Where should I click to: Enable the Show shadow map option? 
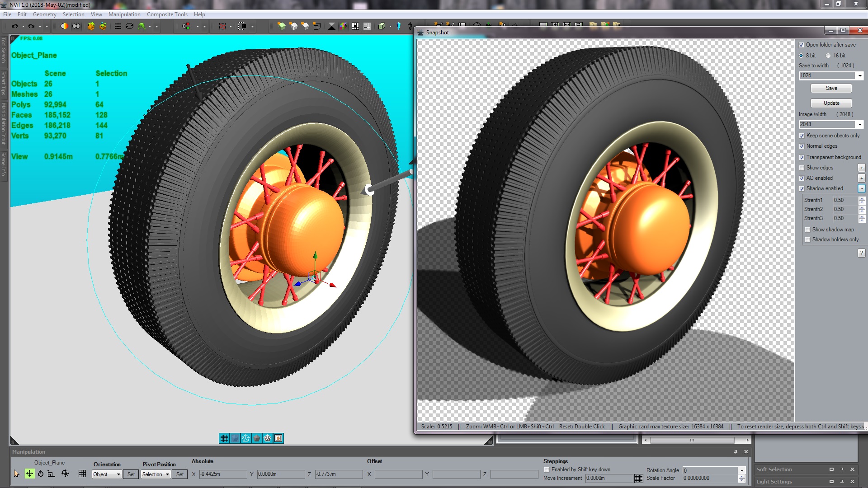(808, 230)
